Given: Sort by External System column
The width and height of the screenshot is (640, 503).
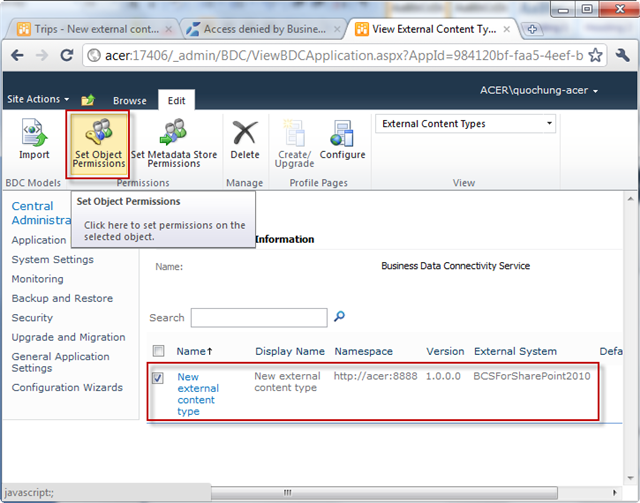Looking at the screenshot, I should point(515,351).
